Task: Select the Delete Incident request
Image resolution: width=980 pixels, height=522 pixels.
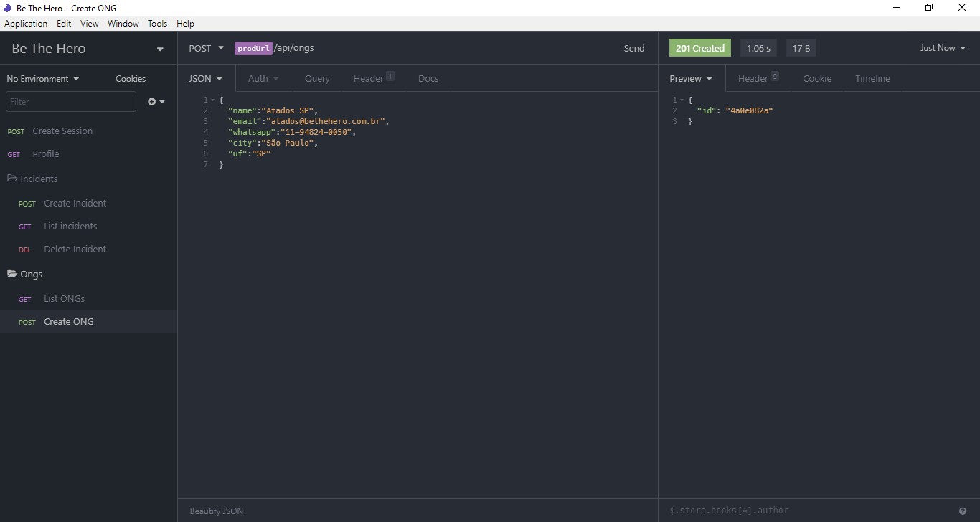Action: [x=88, y=250]
